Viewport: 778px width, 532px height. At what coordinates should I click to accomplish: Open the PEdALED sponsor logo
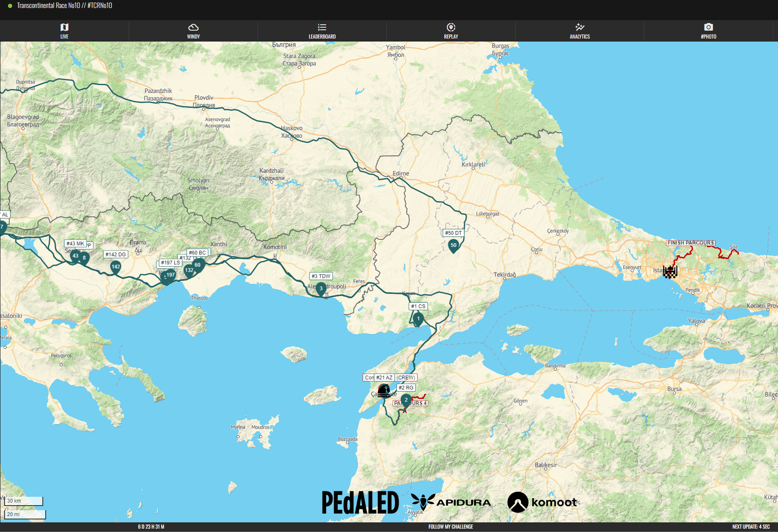(x=360, y=503)
